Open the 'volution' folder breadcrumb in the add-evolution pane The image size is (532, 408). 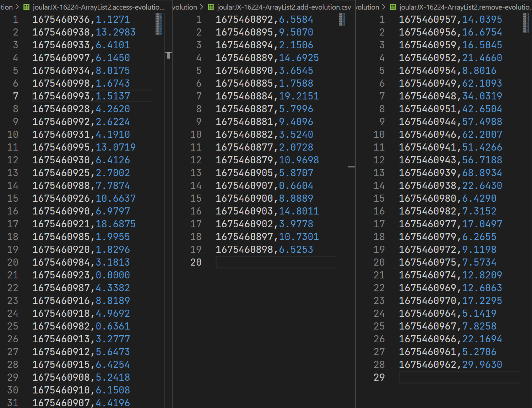185,7
